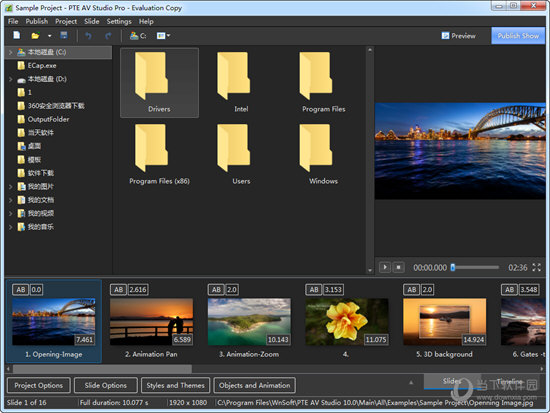Viewport: 550px width, 413px height.
Task: Open the Slide menu
Action: point(92,21)
